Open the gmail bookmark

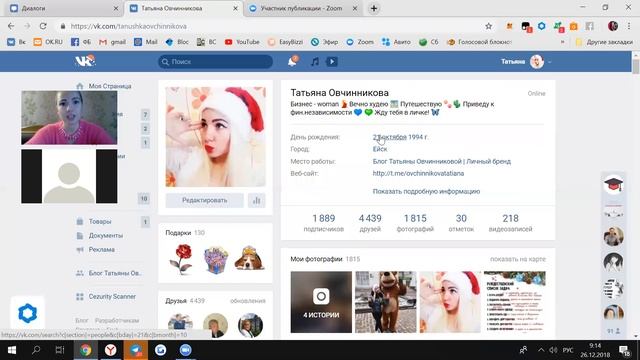click(x=113, y=42)
